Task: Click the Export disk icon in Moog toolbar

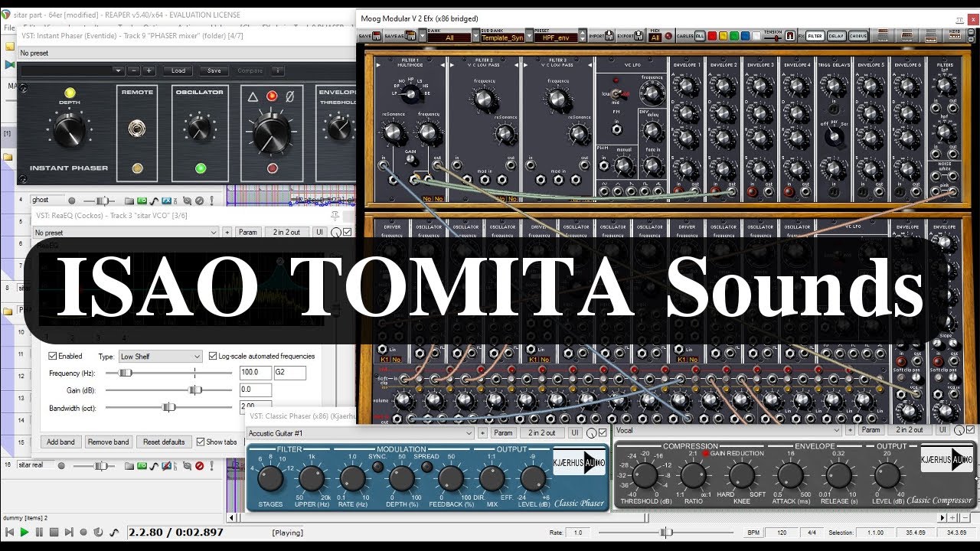Action: pos(639,36)
